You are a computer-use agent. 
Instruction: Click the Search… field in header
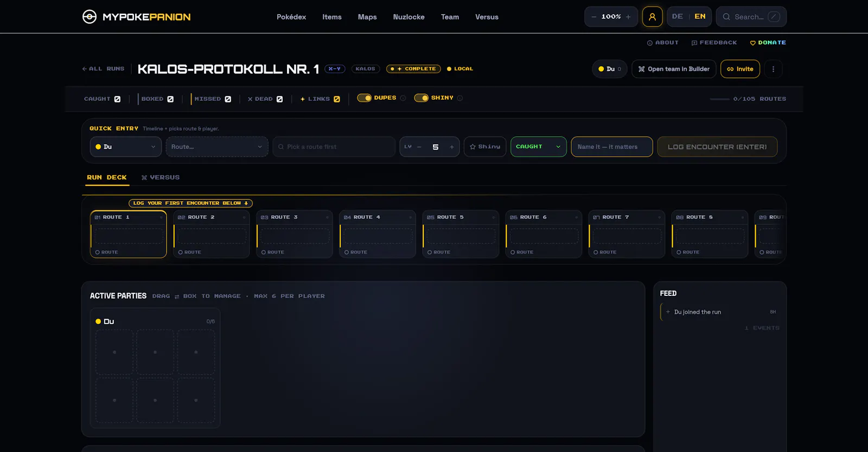coord(751,17)
